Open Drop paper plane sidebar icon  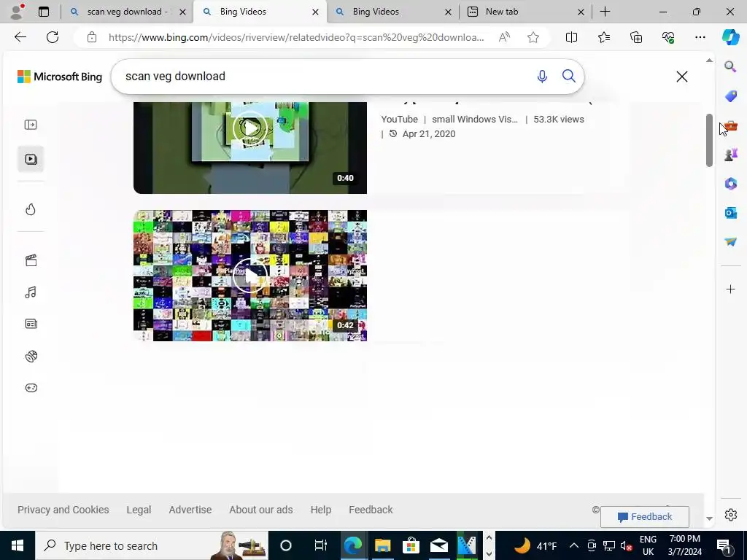coord(730,241)
